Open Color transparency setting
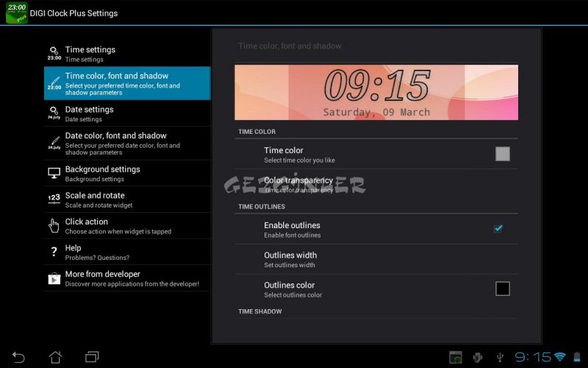Viewport: 588px width, 368px height. pyautogui.click(x=376, y=184)
